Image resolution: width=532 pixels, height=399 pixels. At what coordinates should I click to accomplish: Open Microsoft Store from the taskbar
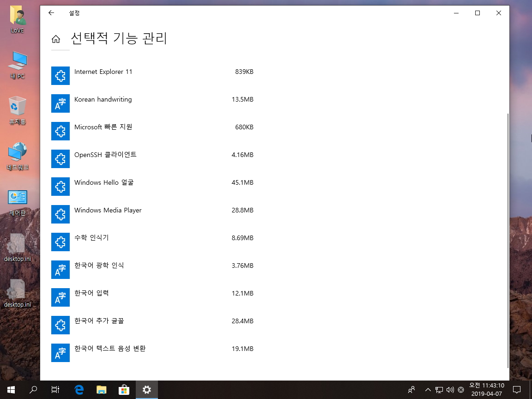tap(124, 389)
